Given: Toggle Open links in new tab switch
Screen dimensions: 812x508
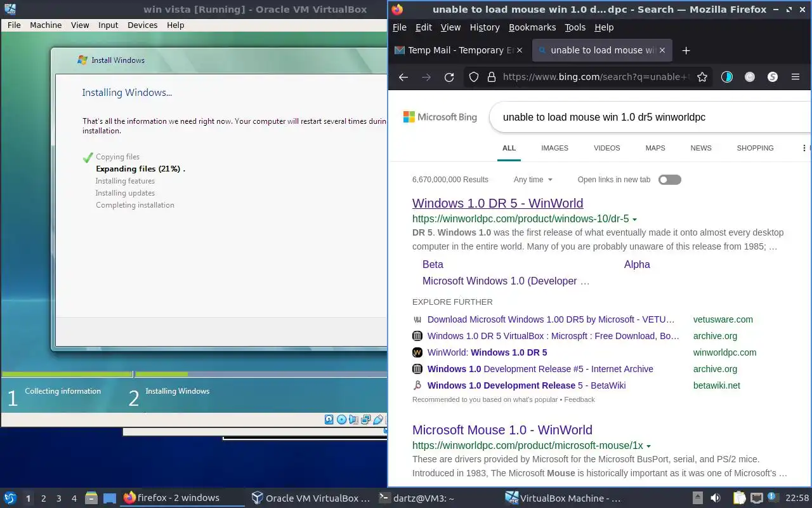Looking at the screenshot, I should pos(669,180).
